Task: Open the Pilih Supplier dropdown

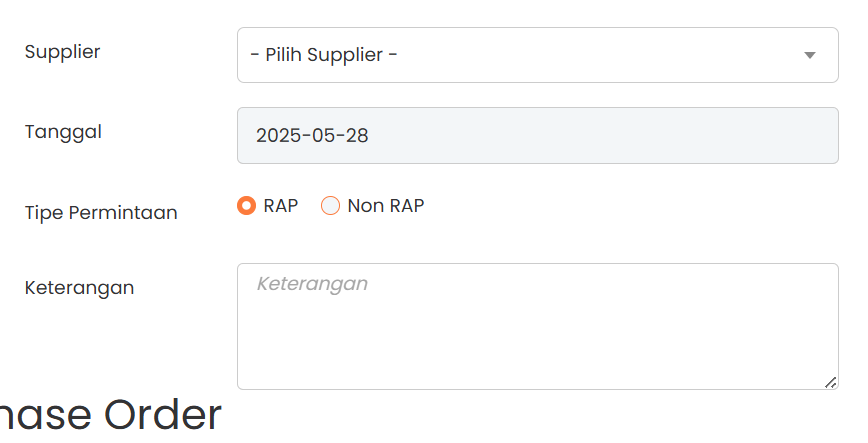Action: (x=537, y=55)
